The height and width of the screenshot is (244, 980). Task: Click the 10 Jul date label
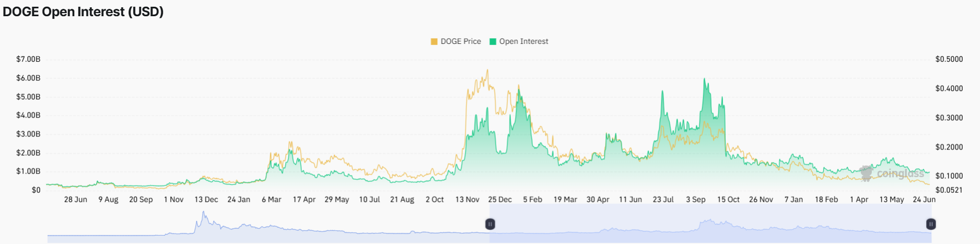tap(369, 200)
